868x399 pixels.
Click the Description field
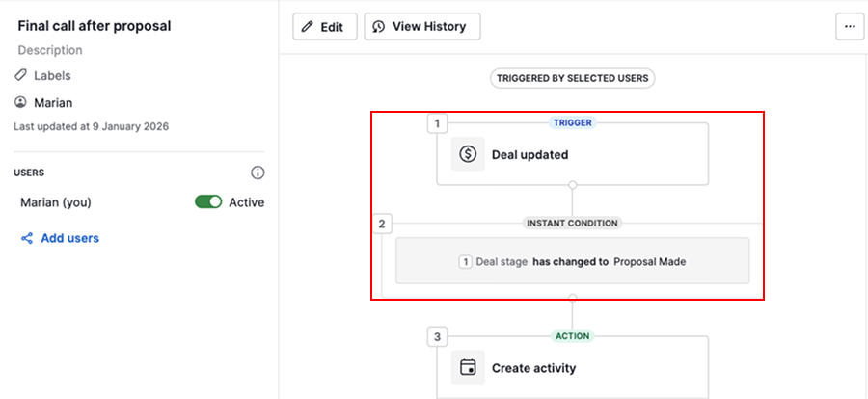[50, 50]
